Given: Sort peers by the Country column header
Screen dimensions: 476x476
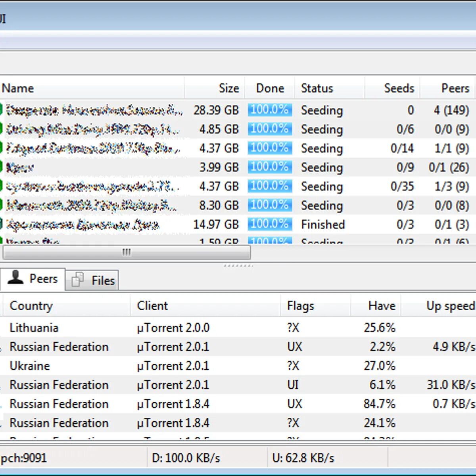Looking at the screenshot, I should click(66, 305).
